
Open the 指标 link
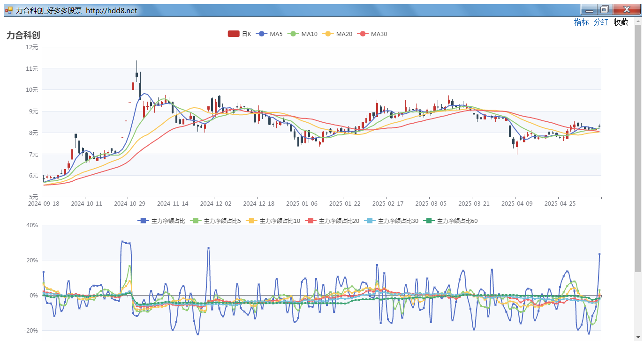point(581,22)
